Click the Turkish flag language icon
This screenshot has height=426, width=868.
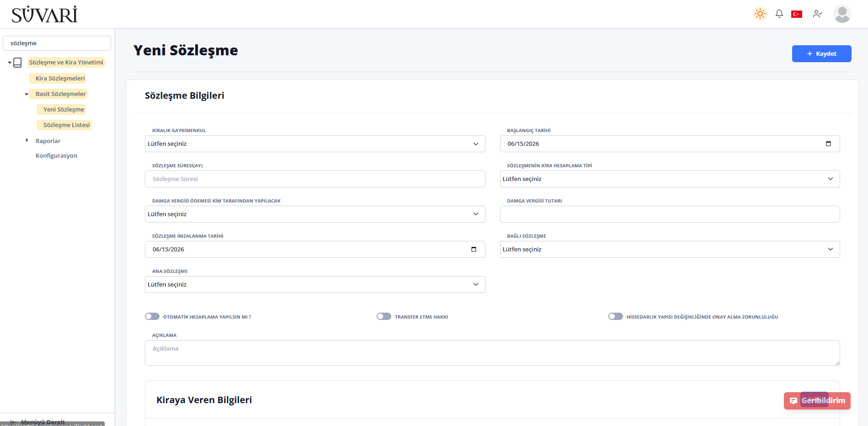coord(797,14)
